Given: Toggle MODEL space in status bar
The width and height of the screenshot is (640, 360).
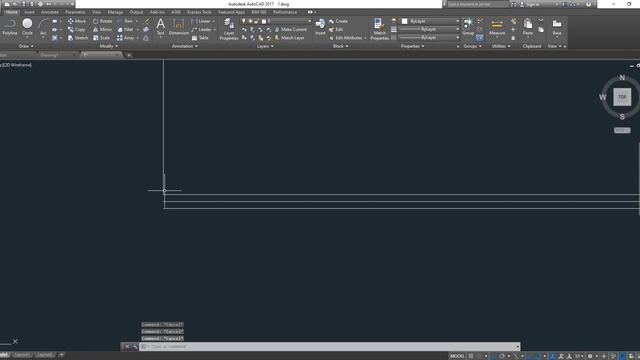Looking at the screenshot, I should pos(457,356).
